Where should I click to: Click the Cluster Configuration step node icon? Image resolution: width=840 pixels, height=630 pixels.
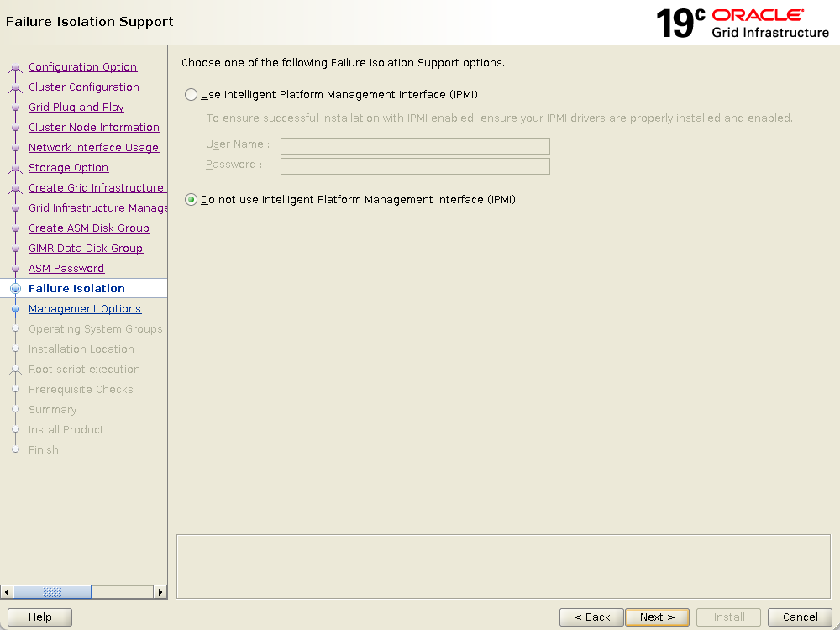15,87
